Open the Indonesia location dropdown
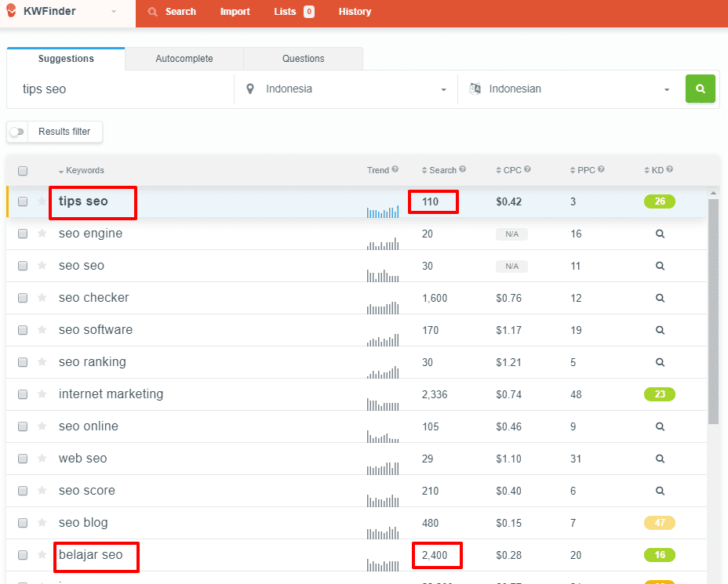Viewport: 728px width, 584px height. [346, 89]
